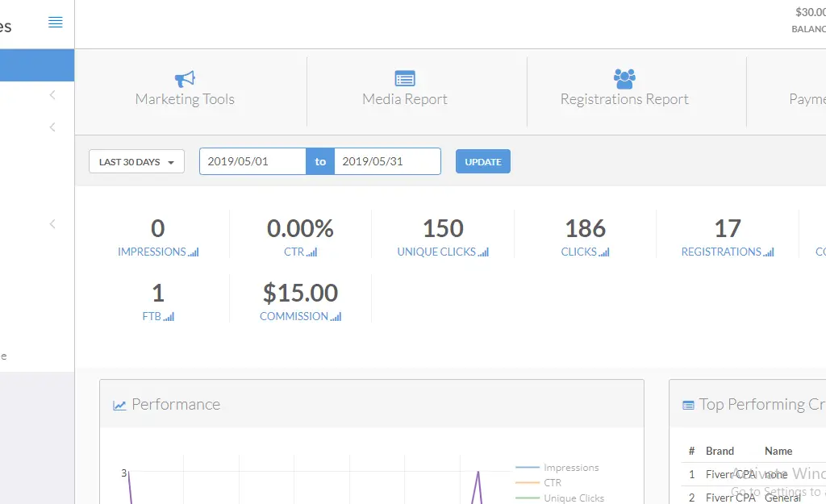
Task: Expand the third sidebar chevron
Action: point(52,224)
